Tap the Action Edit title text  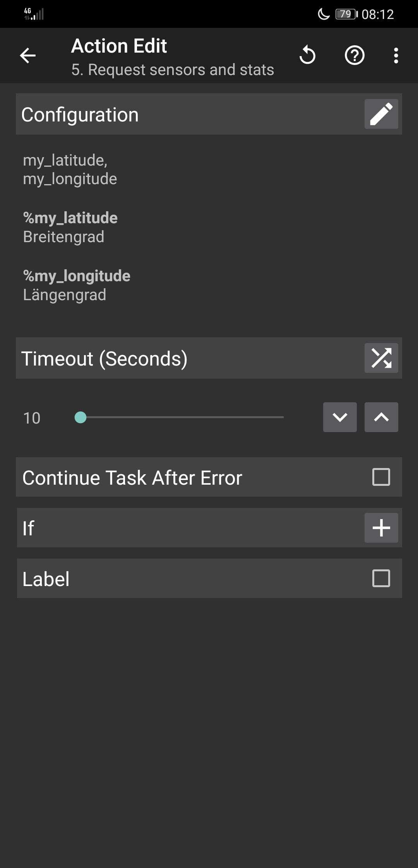(119, 46)
